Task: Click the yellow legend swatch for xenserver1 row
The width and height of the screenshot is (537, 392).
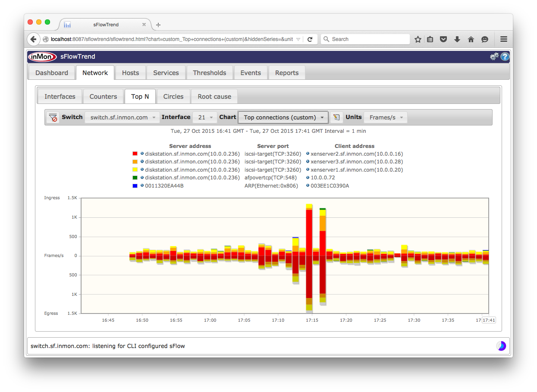Action: pyautogui.click(x=135, y=169)
